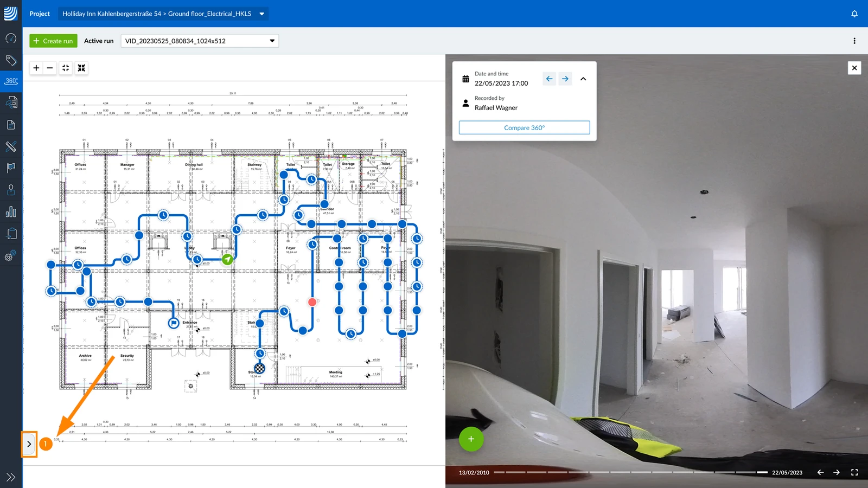Select the red capture point on plan
868x488 pixels.
[x=312, y=302]
